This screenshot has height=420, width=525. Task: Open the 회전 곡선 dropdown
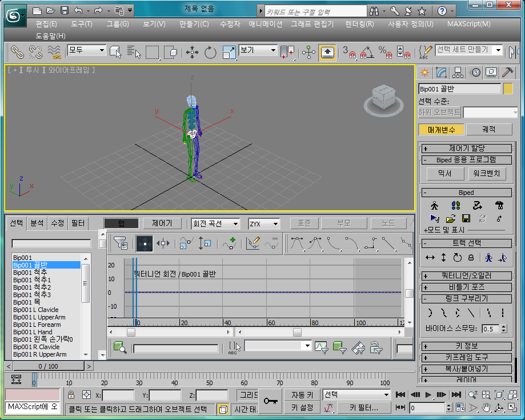215,223
